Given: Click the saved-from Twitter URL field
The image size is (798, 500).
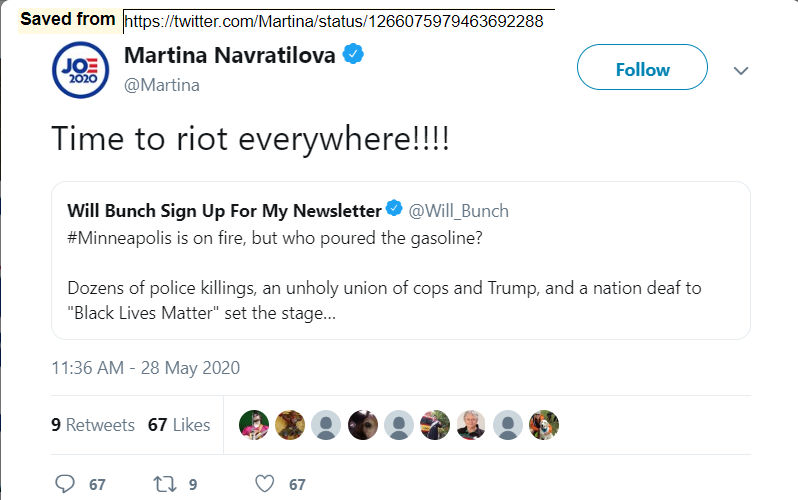Looking at the screenshot, I should pos(338,20).
